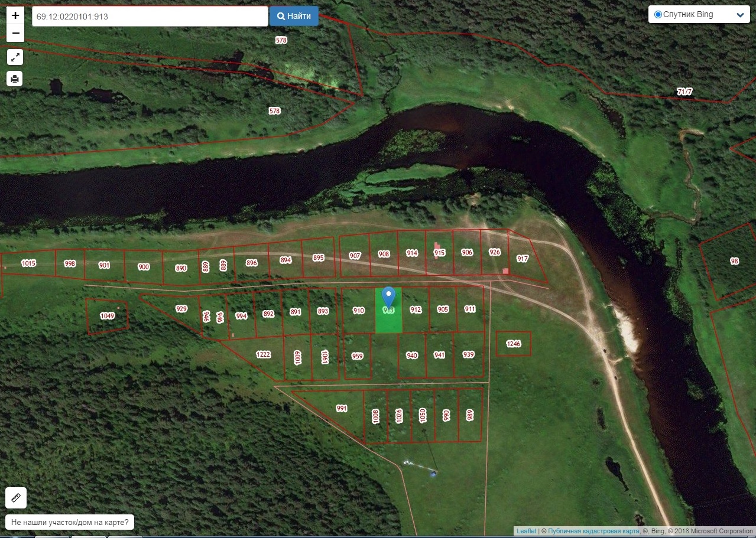This screenshot has height=538, width=756.
Task: Select the Спутник Bing radio button
Action: (x=658, y=15)
